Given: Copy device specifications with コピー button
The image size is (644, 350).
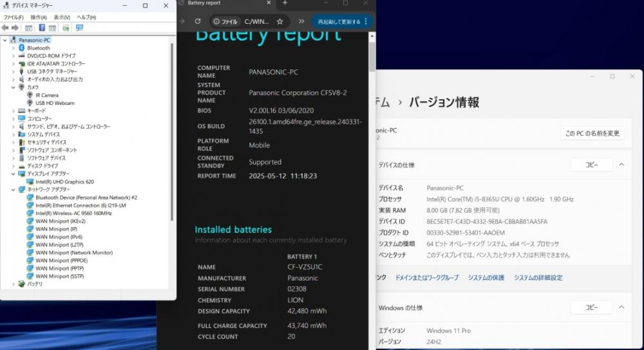Looking at the screenshot, I should tap(591, 165).
